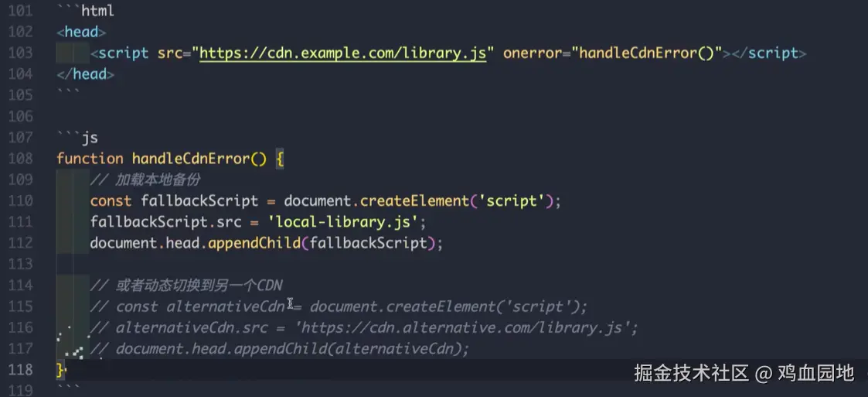The height and width of the screenshot is (397, 868).
Task: Click line number 112 in the gutter
Action: pyautogui.click(x=20, y=243)
